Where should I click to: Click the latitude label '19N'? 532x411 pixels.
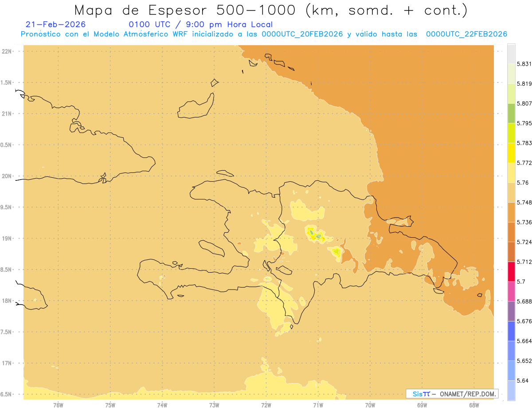click(8, 239)
